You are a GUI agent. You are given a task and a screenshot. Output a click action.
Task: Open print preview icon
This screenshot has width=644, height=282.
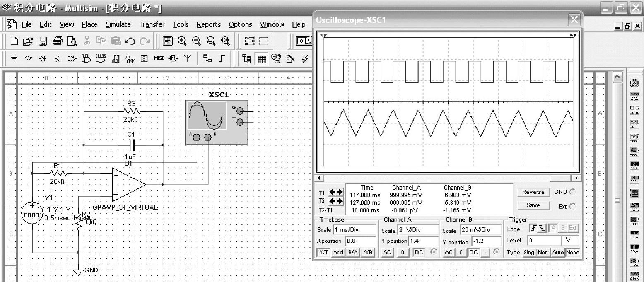(72, 41)
